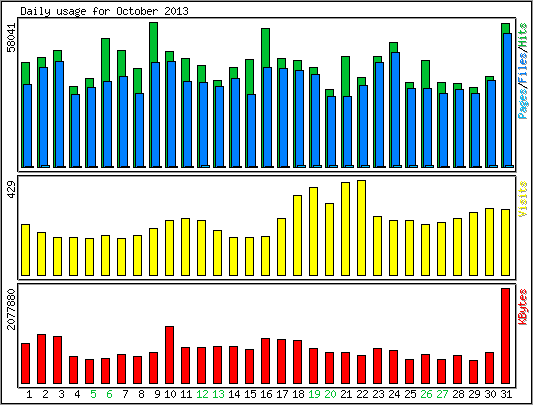The width and height of the screenshot is (533, 405).
Task: Click green weekend day label 12
Action: [x=202, y=394]
